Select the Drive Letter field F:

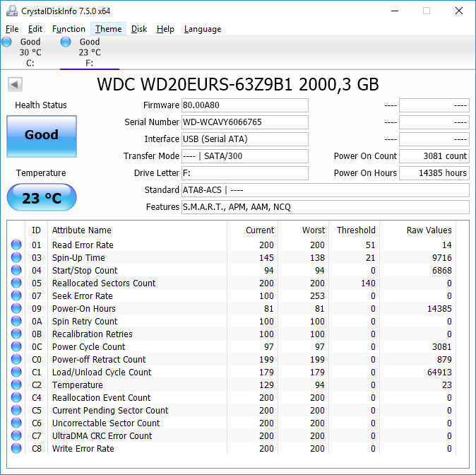[x=245, y=173]
